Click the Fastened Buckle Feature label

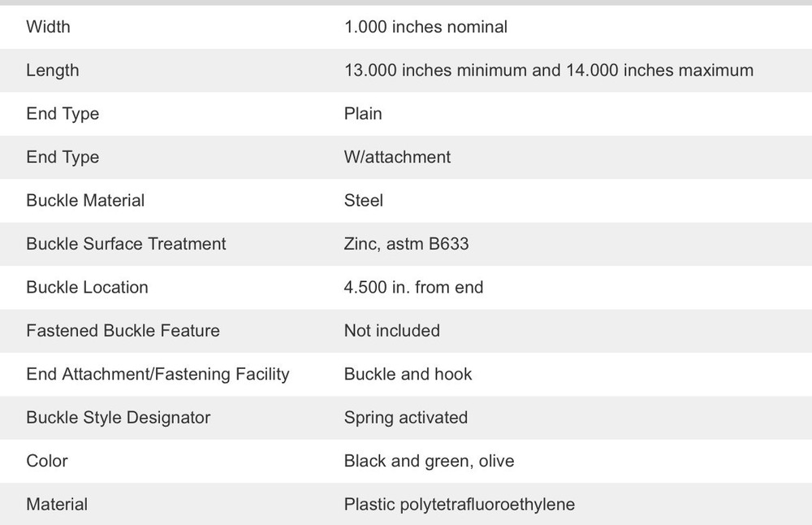tap(123, 331)
